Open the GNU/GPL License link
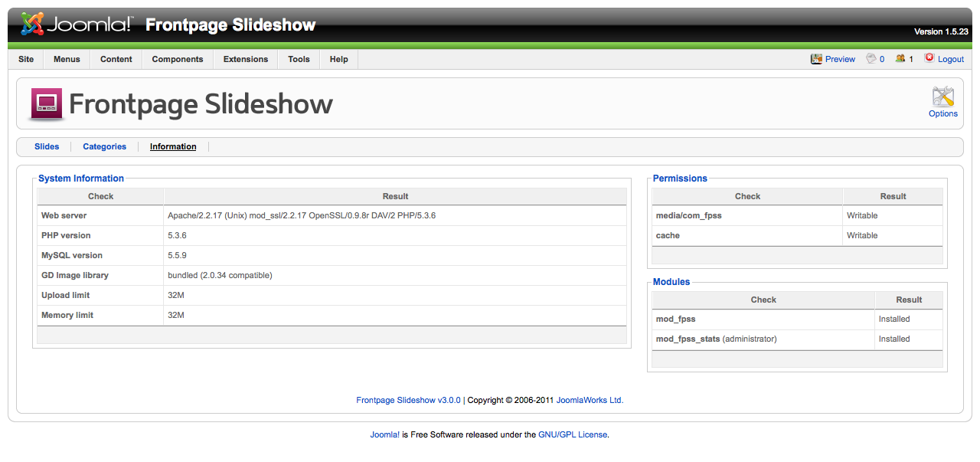 [x=573, y=434]
